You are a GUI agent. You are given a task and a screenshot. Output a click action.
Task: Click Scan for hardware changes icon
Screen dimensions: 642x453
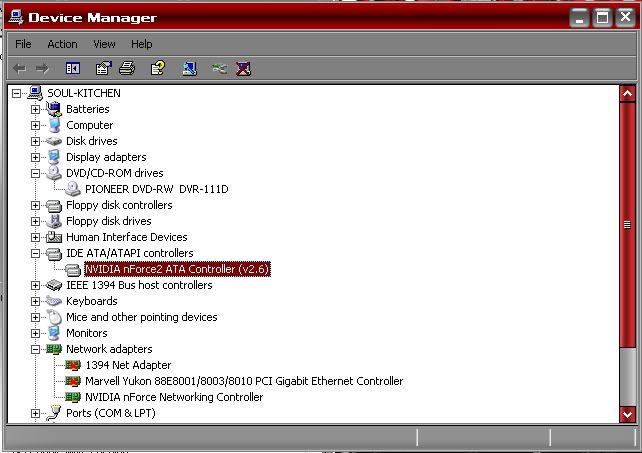[190, 68]
